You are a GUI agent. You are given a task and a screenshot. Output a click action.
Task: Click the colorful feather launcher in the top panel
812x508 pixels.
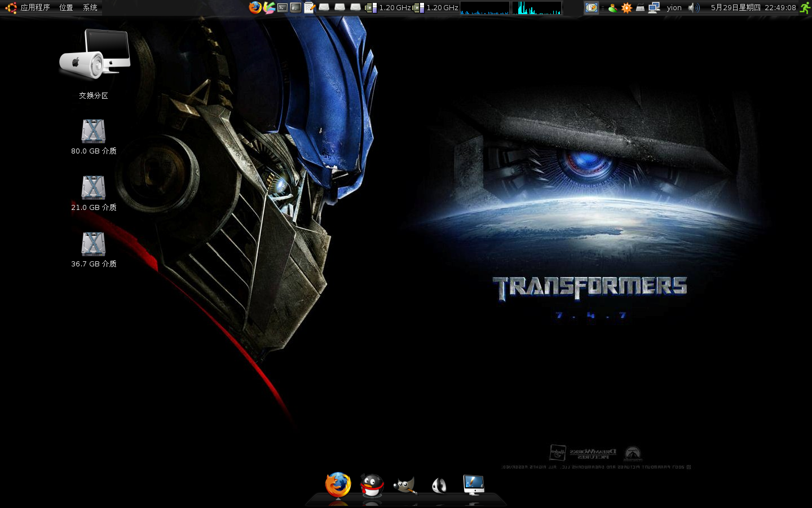tap(269, 7)
